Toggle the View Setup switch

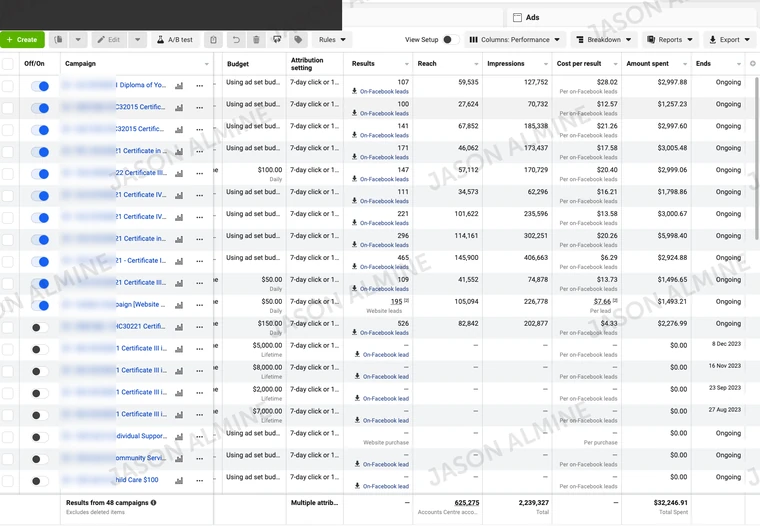450,40
